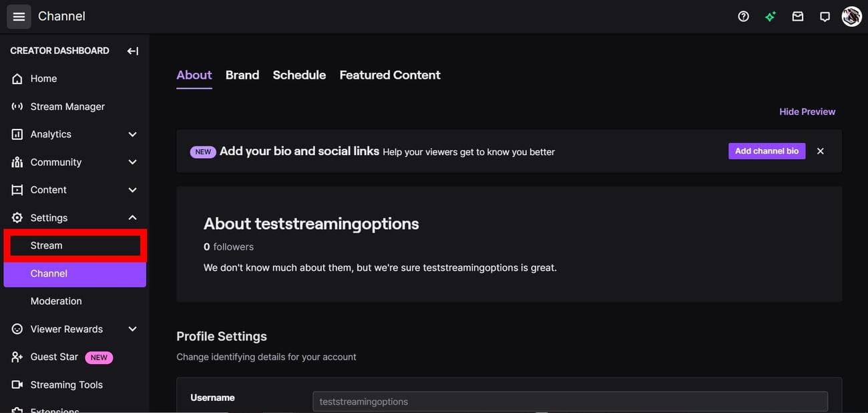Click the Add channel bio button
Image resolution: width=868 pixels, height=413 pixels.
point(767,151)
